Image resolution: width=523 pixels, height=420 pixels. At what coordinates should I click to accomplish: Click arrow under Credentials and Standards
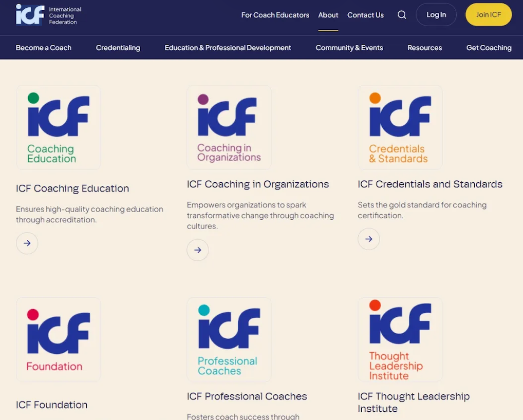[x=369, y=239]
